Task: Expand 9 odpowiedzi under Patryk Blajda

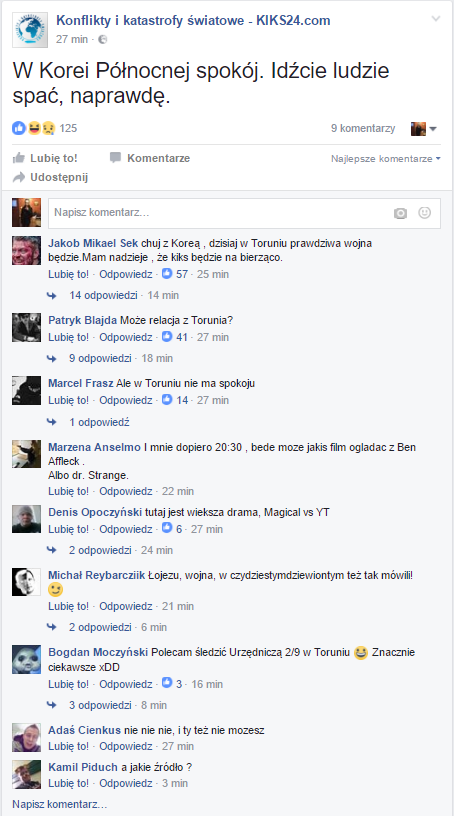Action: point(100,358)
